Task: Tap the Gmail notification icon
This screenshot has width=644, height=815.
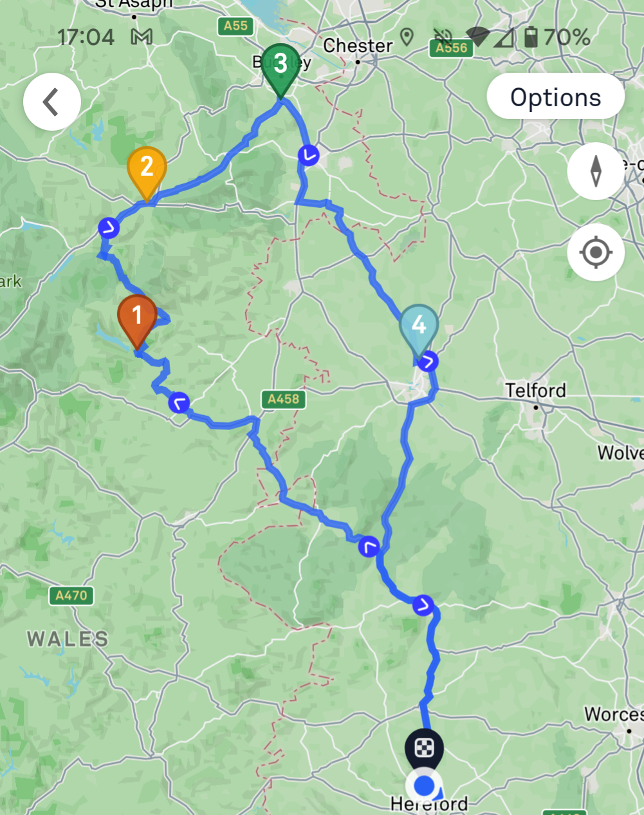Action: [142, 37]
